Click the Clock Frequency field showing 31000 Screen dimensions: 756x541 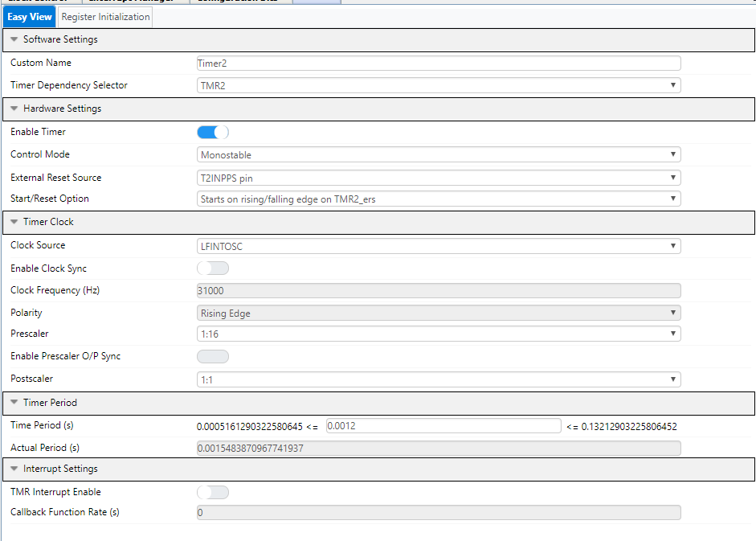(x=439, y=290)
